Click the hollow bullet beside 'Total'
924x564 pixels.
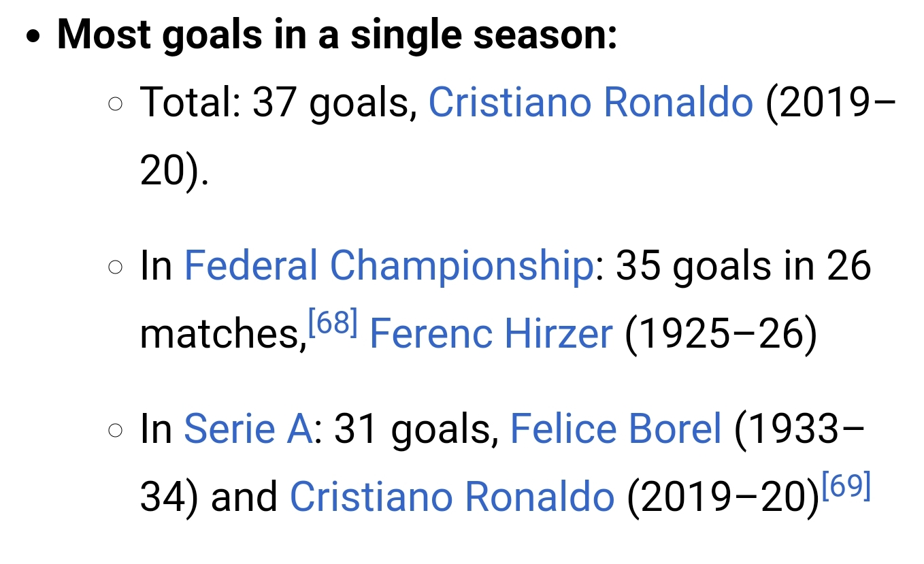click(x=116, y=104)
